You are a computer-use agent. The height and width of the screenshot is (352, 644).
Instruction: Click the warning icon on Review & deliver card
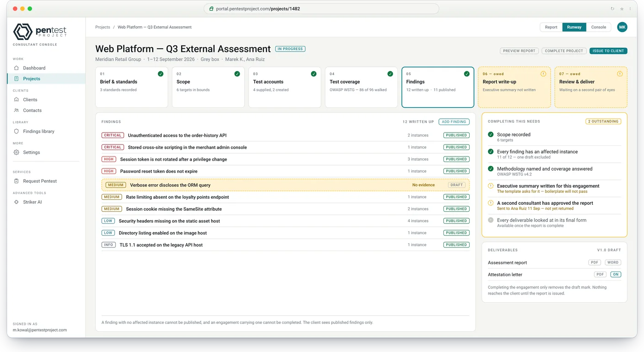[620, 74]
